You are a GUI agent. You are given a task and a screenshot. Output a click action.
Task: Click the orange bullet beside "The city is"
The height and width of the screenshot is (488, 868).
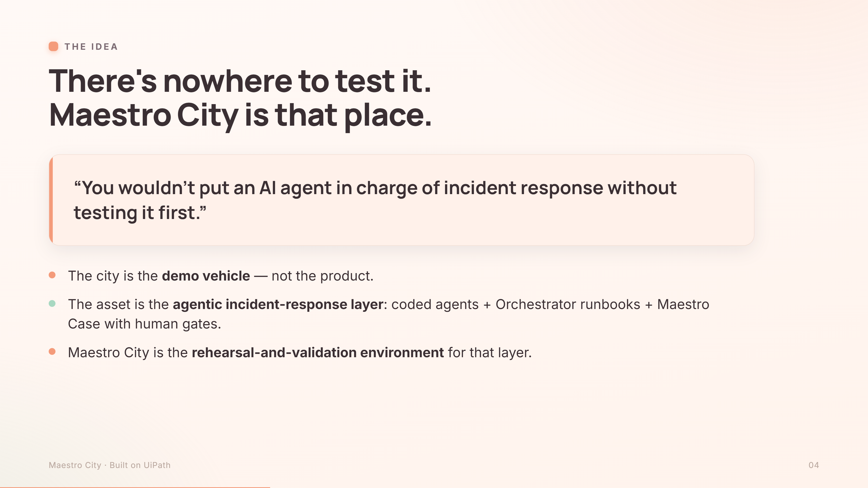(52, 275)
